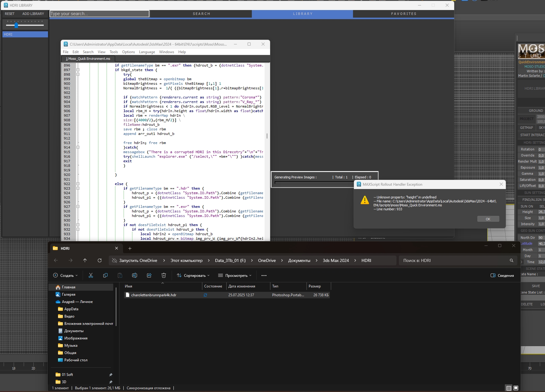
Task: Refresh the HDRI folder view
Action: [99, 260]
